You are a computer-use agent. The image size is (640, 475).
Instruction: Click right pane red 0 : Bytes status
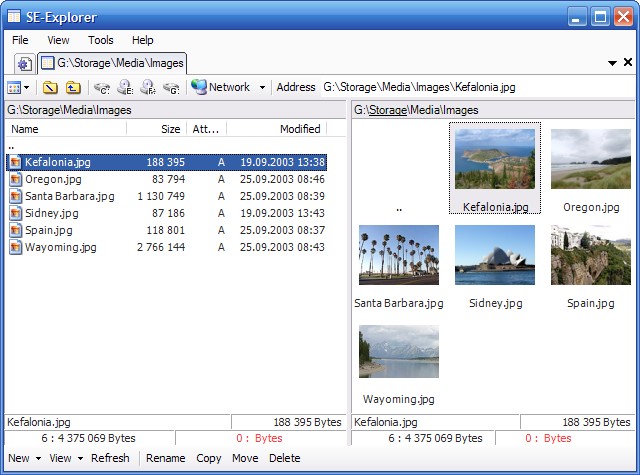[548, 438]
